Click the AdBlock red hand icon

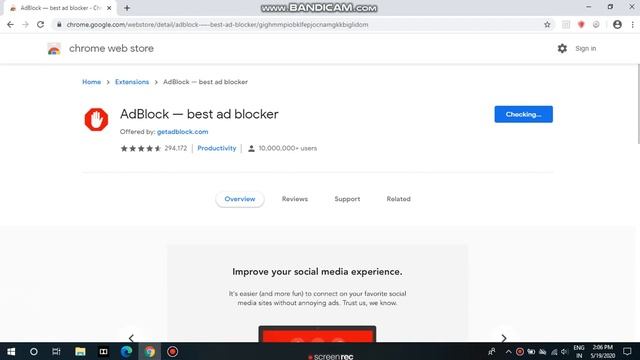[96, 120]
